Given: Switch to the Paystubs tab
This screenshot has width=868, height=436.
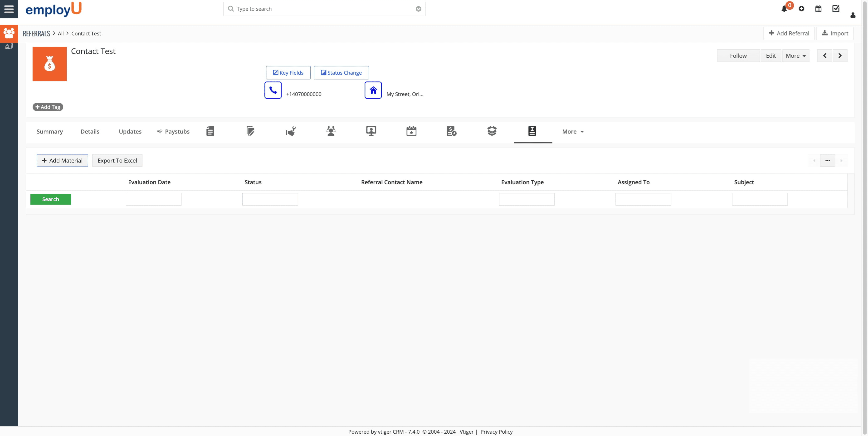Looking at the screenshot, I should coord(174,132).
